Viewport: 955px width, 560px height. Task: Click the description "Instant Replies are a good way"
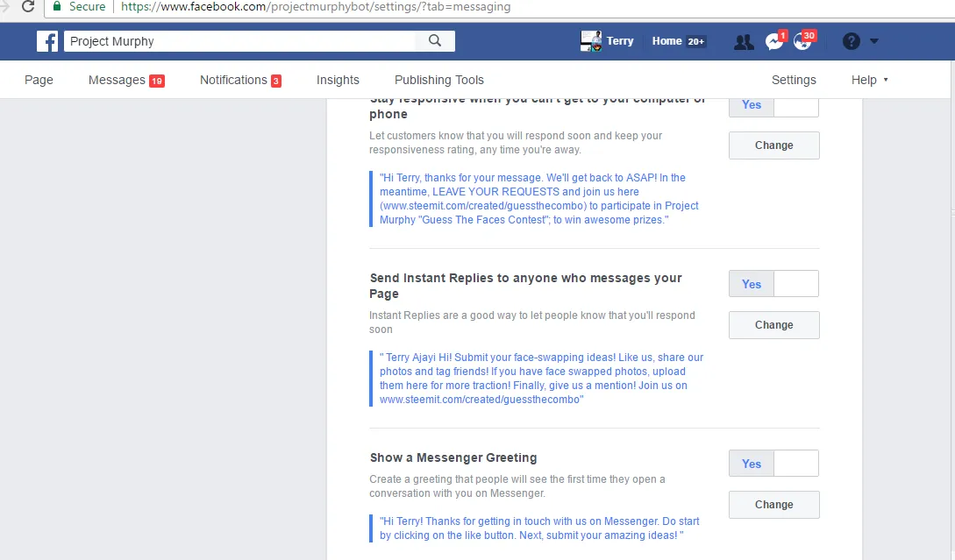coord(531,322)
